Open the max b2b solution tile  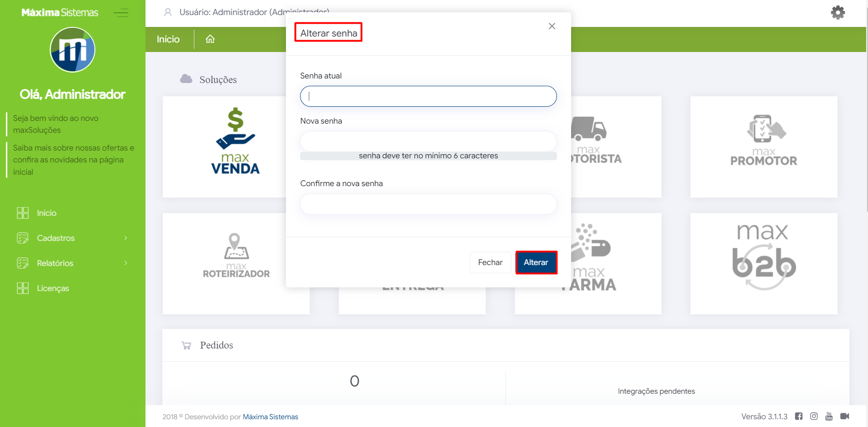pyautogui.click(x=764, y=263)
